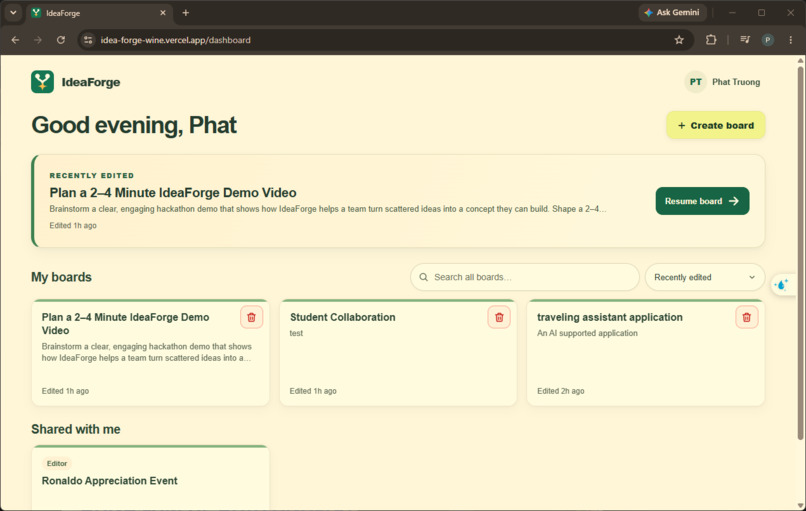Bookmark this page with the star icon
The image size is (806, 511).
click(679, 40)
